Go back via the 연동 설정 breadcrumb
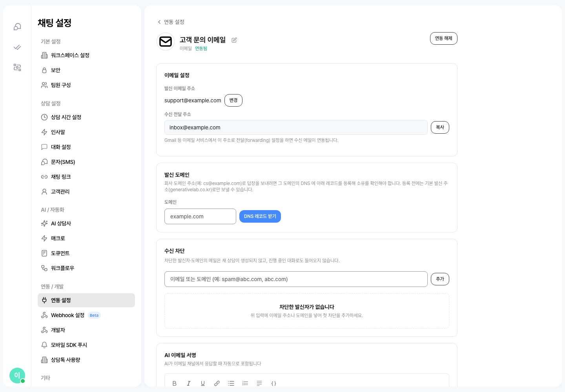This screenshot has width=565, height=392. click(171, 22)
